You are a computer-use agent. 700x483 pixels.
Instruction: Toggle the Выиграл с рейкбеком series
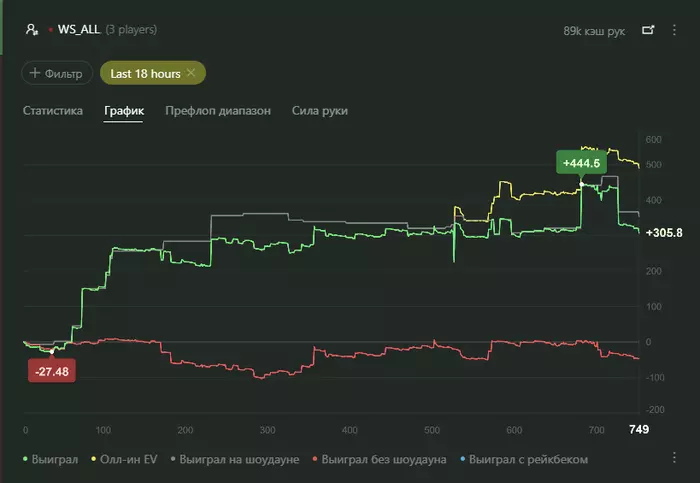[524, 459]
